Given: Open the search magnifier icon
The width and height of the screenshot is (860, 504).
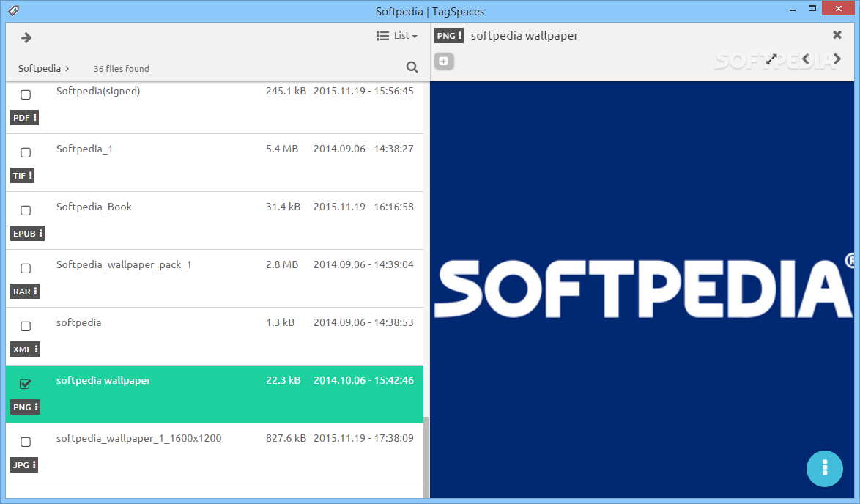Looking at the screenshot, I should [x=412, y=67].
